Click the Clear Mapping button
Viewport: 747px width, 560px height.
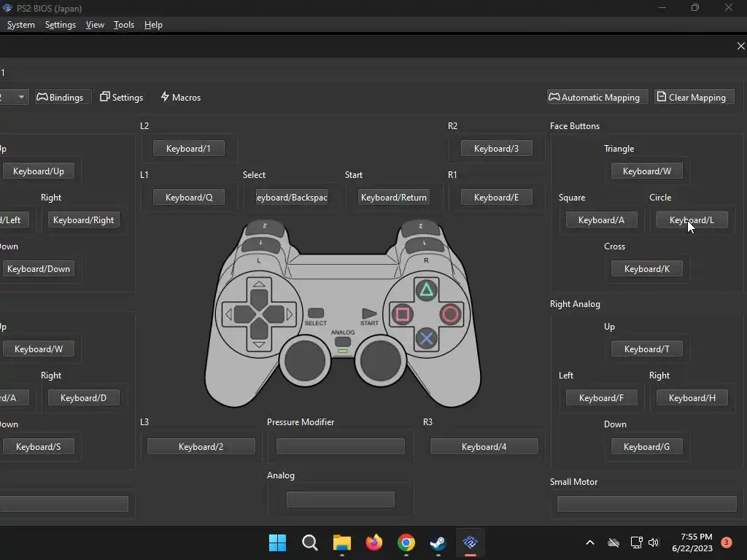point(694,97)
